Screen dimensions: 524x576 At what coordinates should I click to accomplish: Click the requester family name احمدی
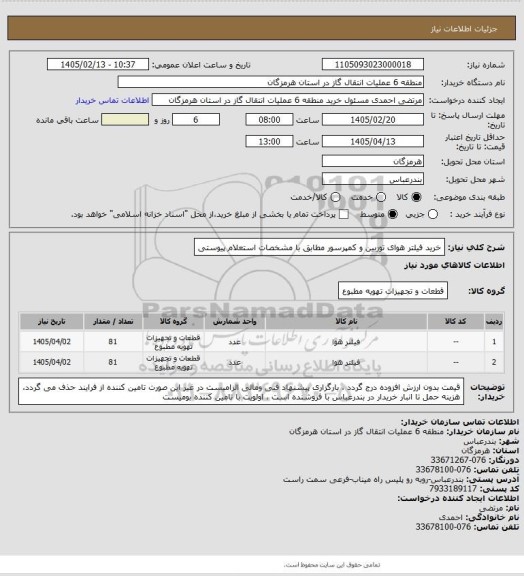[x=451, y=517]
